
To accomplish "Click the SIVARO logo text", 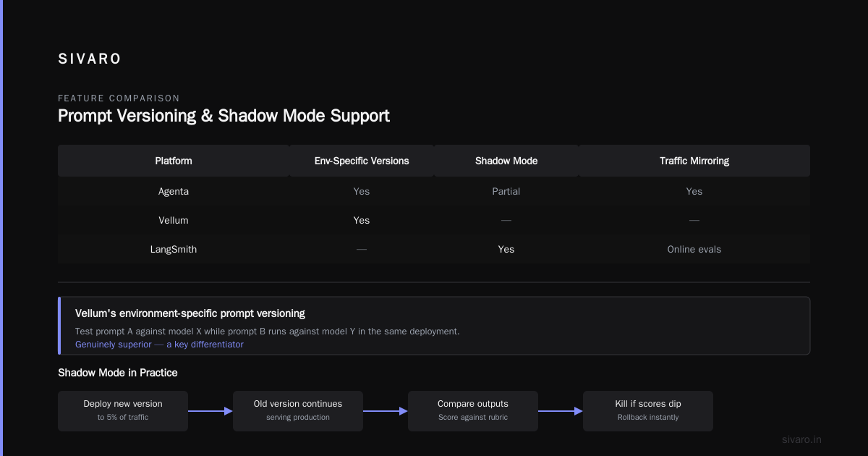I will tap(90, 59).
